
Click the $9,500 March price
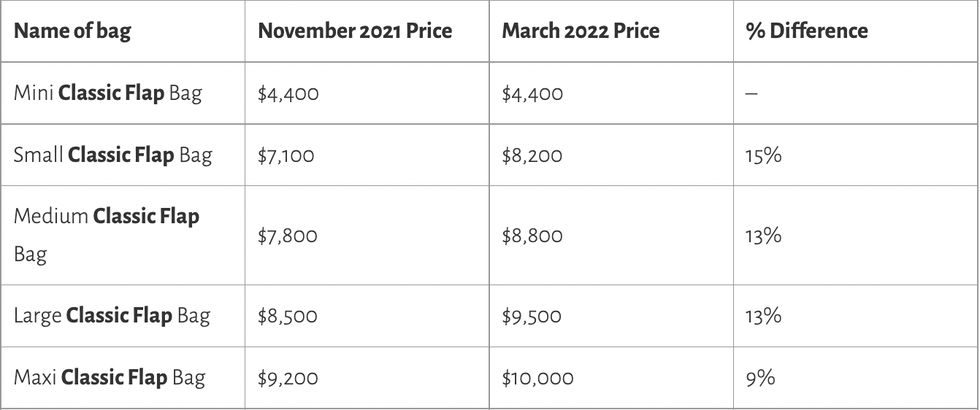coord(532,316)
